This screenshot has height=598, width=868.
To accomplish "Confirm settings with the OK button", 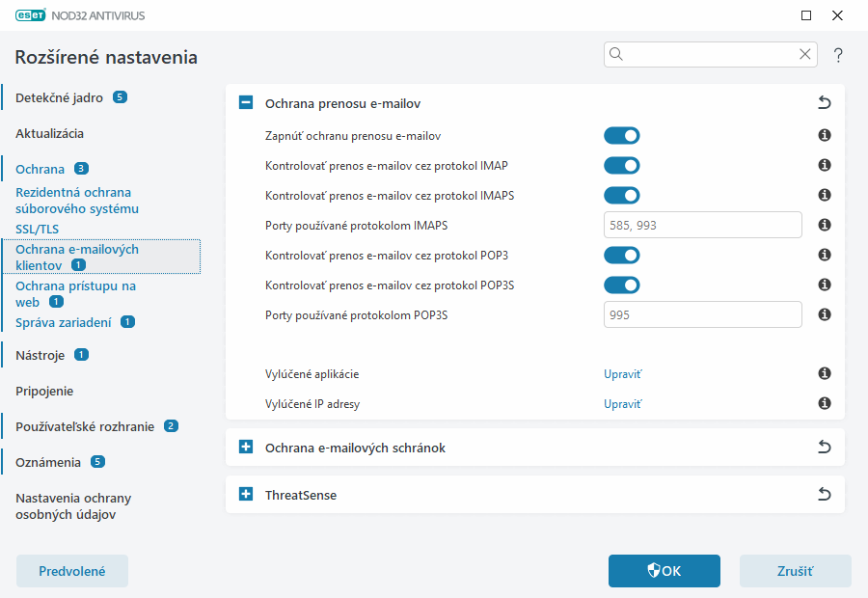I will pos(664,571).
